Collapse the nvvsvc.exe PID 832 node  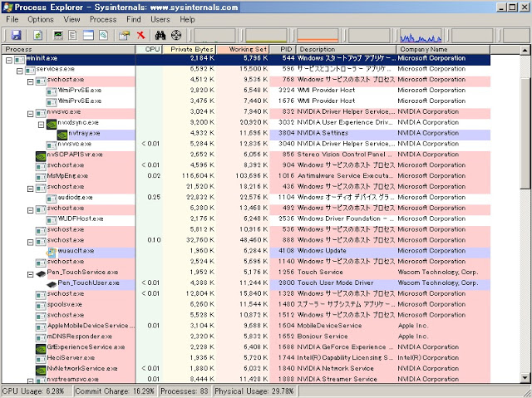pos(30,114)
